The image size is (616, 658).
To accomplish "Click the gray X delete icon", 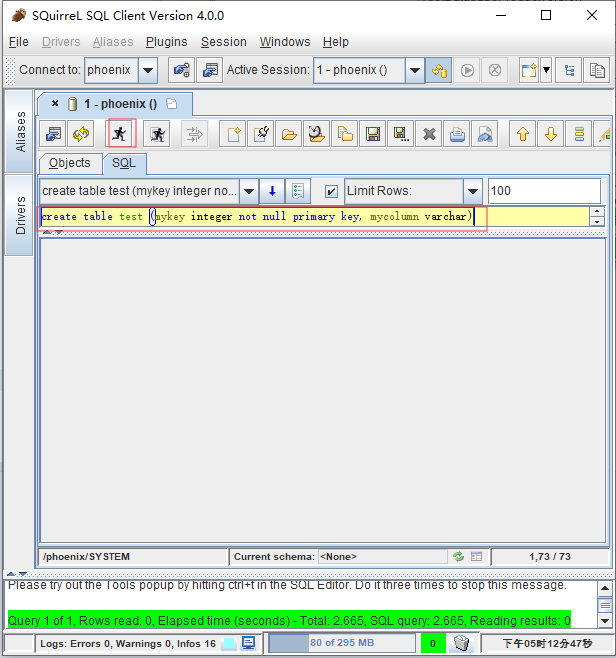I will click(x=428, y=134).
